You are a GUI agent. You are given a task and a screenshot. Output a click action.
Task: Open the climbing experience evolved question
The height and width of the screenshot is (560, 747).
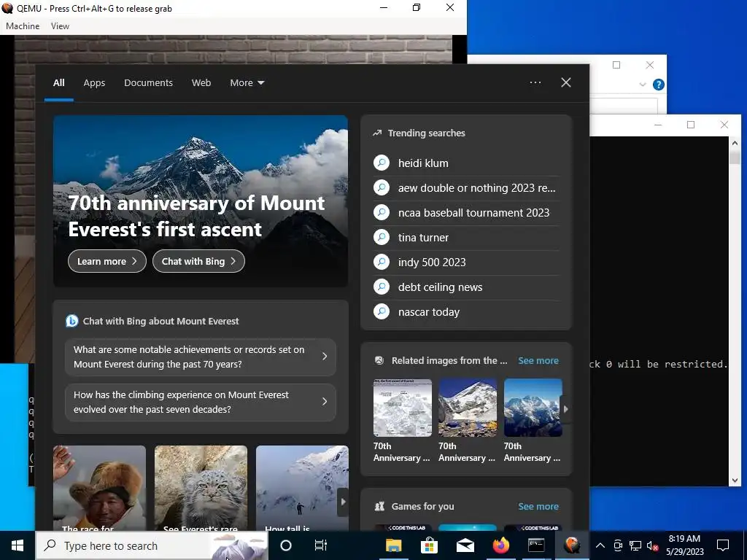[x=201, y=402]
